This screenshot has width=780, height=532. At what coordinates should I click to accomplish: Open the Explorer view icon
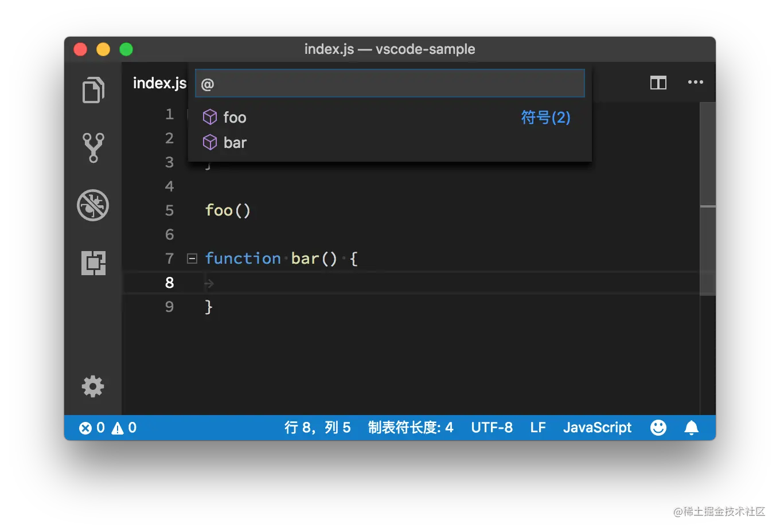pos(93,90)
